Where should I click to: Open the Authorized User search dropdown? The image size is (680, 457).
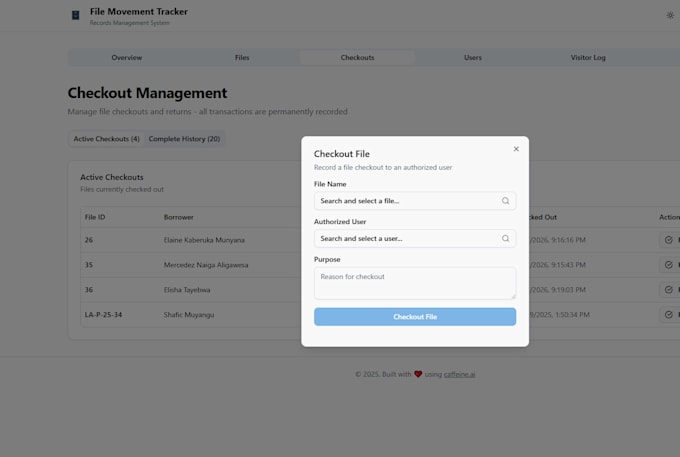pyautogui.click(x=415, y=238)
